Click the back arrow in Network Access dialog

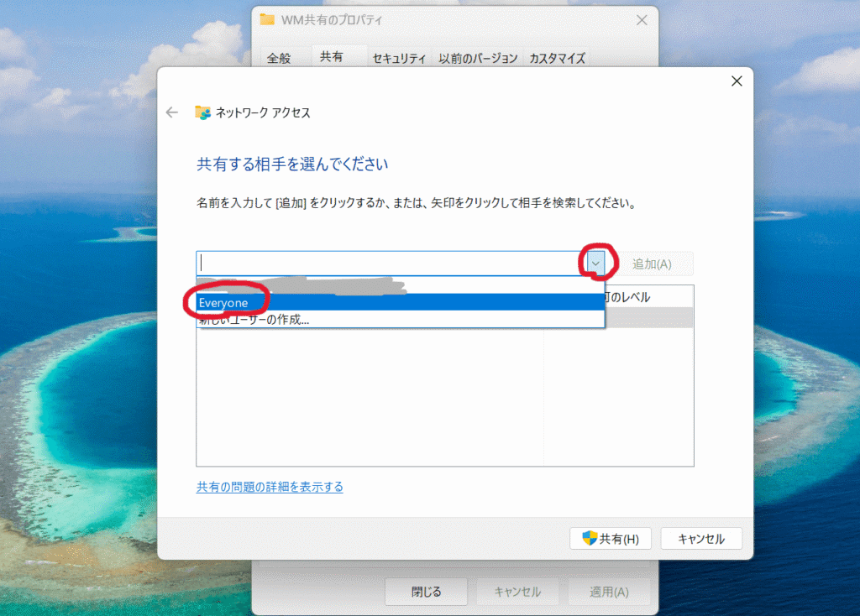click(x=172, y=112)
